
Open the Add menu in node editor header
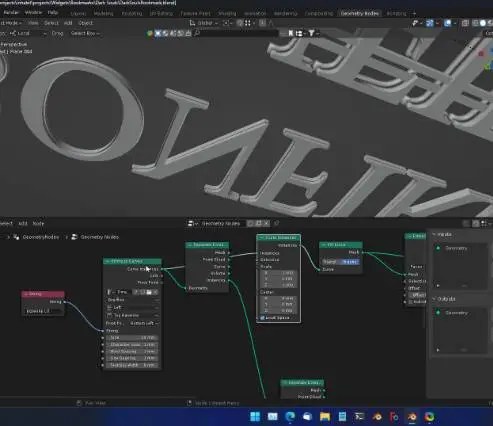pyautogui.click(x=23, y=223)
